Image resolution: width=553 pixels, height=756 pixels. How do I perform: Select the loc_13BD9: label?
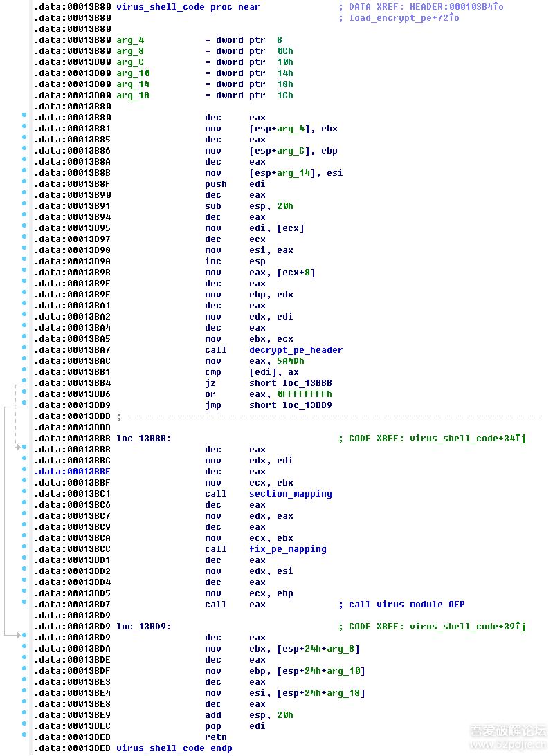[x=144, y=626]
